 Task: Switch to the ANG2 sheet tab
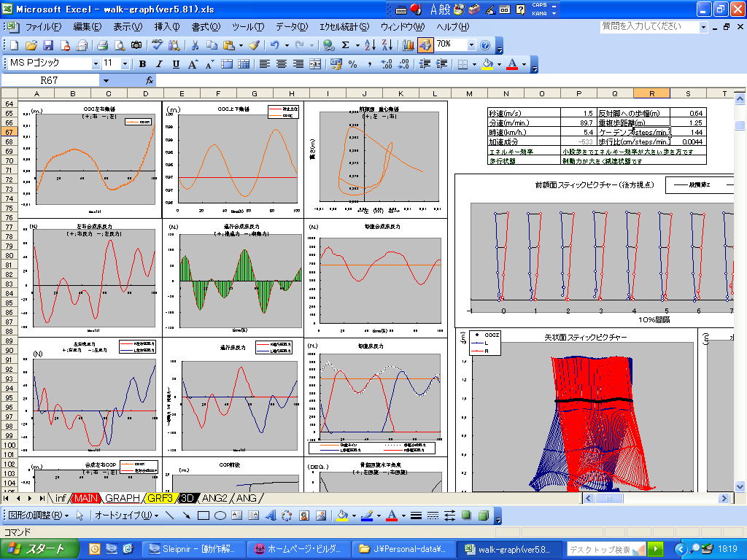[x=214, y=498]
